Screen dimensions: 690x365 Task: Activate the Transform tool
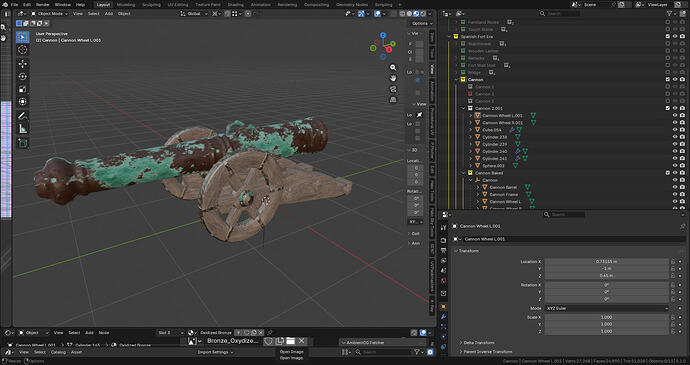point(22,102)
